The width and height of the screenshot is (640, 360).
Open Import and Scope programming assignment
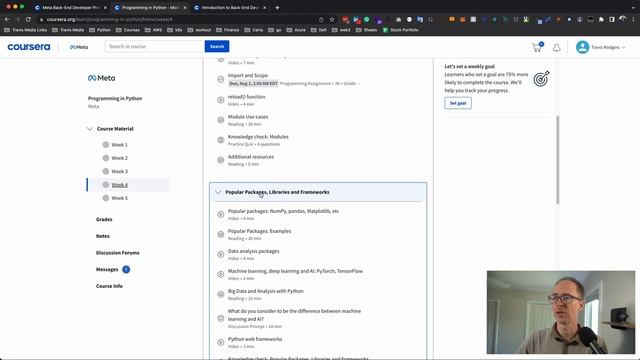click(248, 76)
